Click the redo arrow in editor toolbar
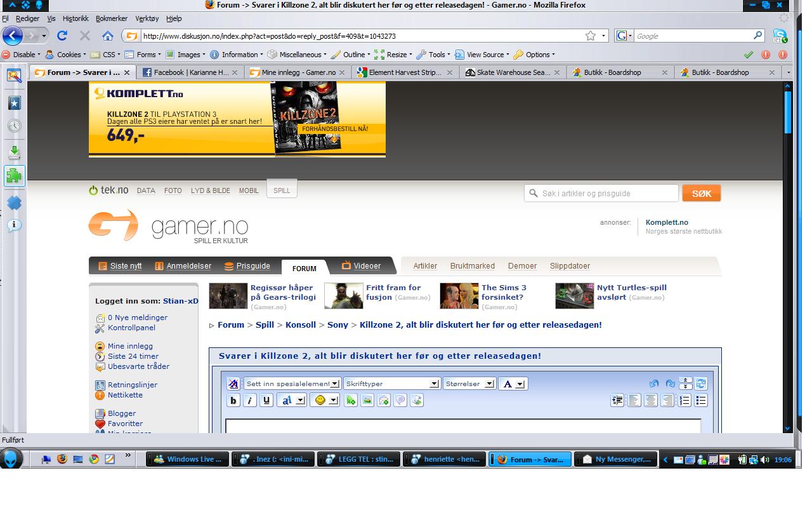The height and width of the screenshot is (508, 812). click(671, 384)
